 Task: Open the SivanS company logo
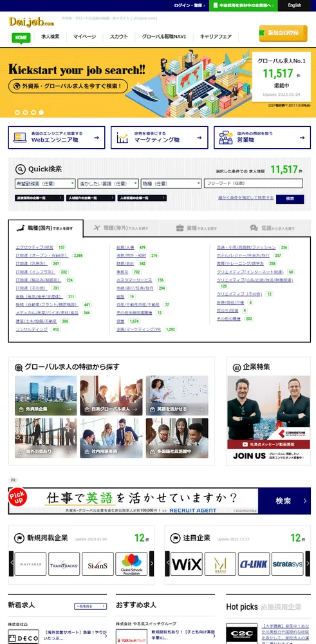click(98, 564)
